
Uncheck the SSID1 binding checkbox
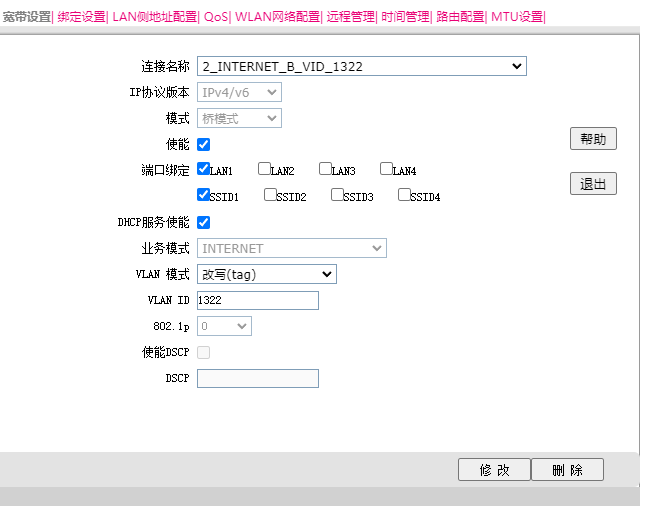pyautogui.click(x=204, y=195)
